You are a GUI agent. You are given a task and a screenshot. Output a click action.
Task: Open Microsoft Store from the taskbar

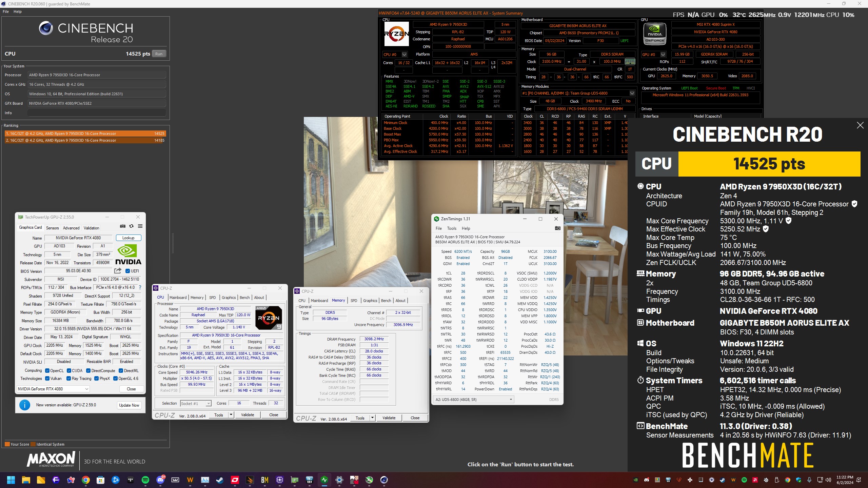coord(101,480)
